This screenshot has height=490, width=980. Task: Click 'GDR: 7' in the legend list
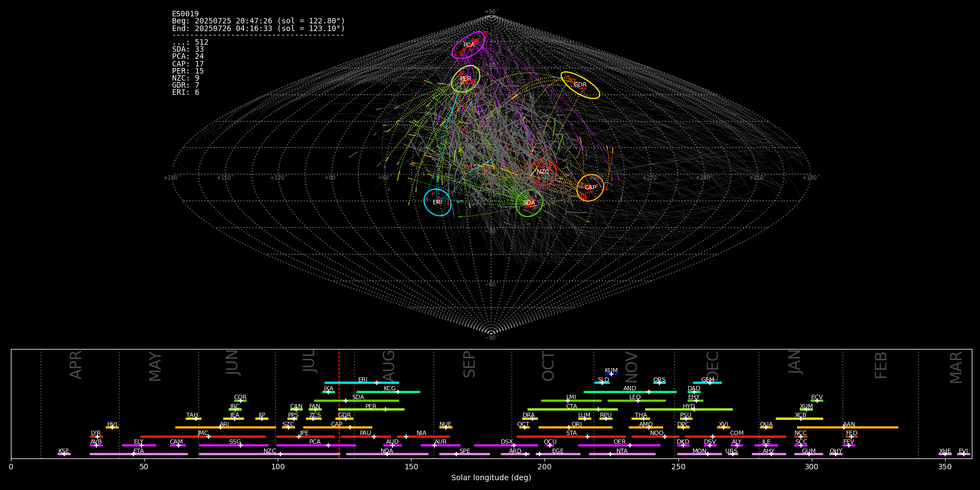click(x=186, y=85)
